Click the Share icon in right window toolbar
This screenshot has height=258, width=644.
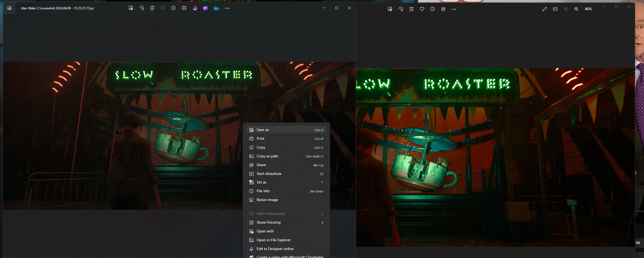[x=443, y=9]
